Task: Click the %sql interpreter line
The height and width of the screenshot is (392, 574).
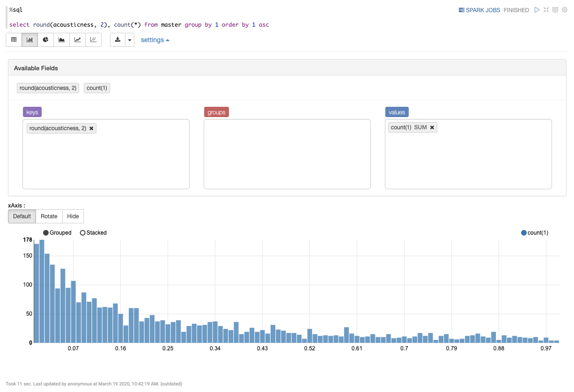Action: (x=16, y=9)
